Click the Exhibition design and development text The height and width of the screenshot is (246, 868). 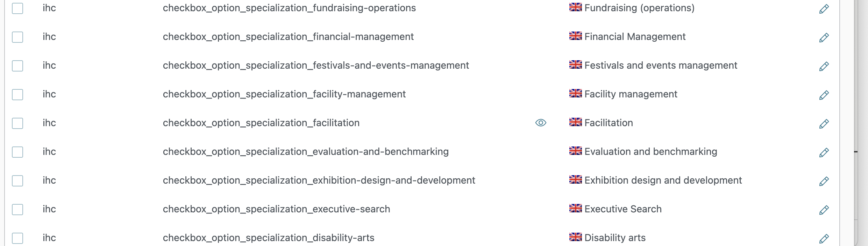663,180
